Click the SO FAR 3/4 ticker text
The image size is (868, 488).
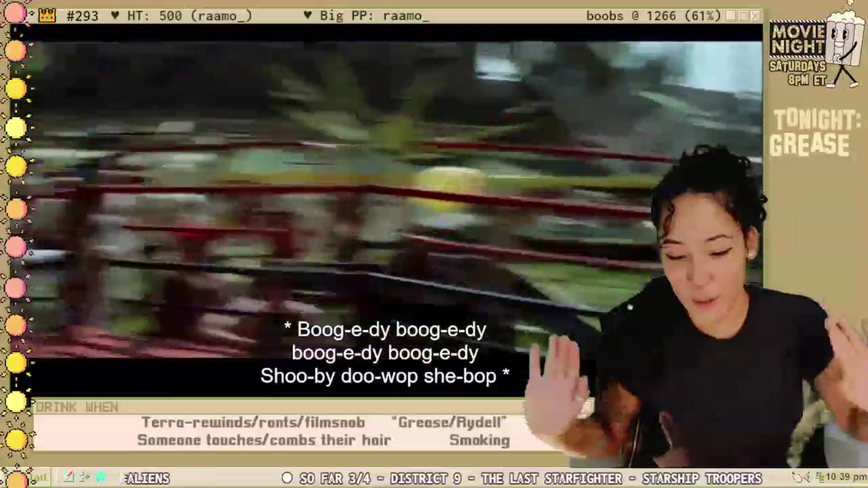[335, 478]
